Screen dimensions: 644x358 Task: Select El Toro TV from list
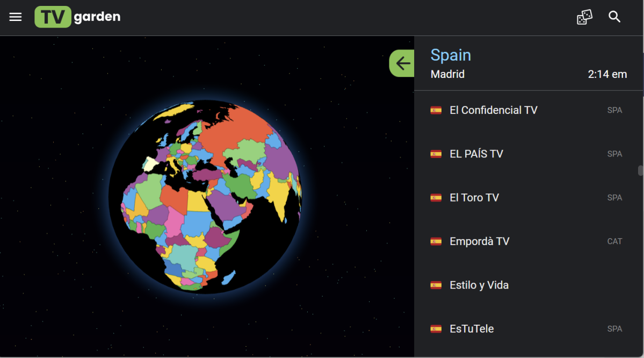(474, 198)
